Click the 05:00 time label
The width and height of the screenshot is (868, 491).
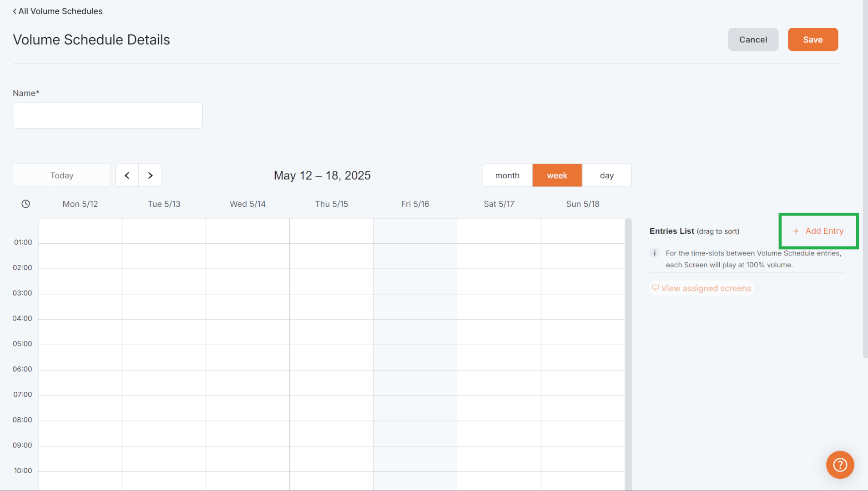[x=22, y=344]
